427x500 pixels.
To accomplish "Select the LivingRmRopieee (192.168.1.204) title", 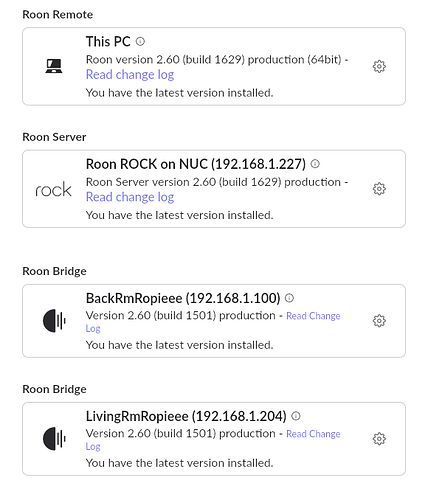I will point(186,416).
